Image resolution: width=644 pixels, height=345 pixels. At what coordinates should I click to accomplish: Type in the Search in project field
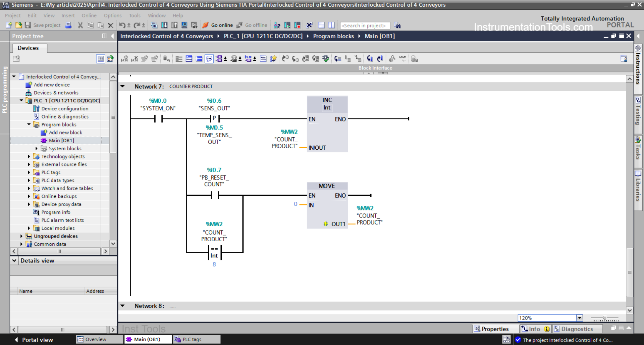pos(365,25)
